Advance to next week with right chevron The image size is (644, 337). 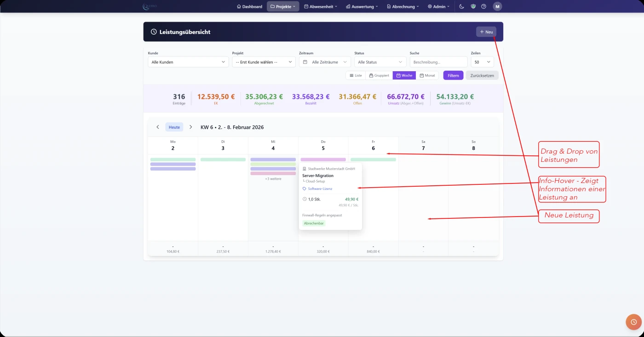tap(191, 127)
